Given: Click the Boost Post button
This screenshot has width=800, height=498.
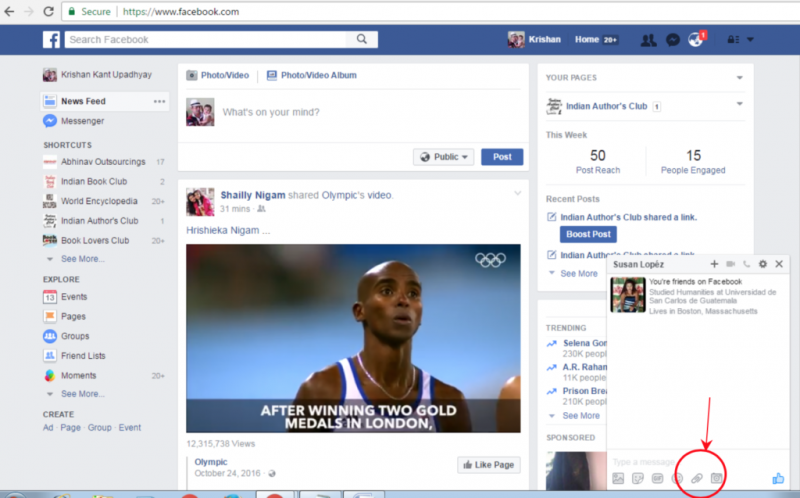Looking at the screenshot, I should [x=588, y=234].
